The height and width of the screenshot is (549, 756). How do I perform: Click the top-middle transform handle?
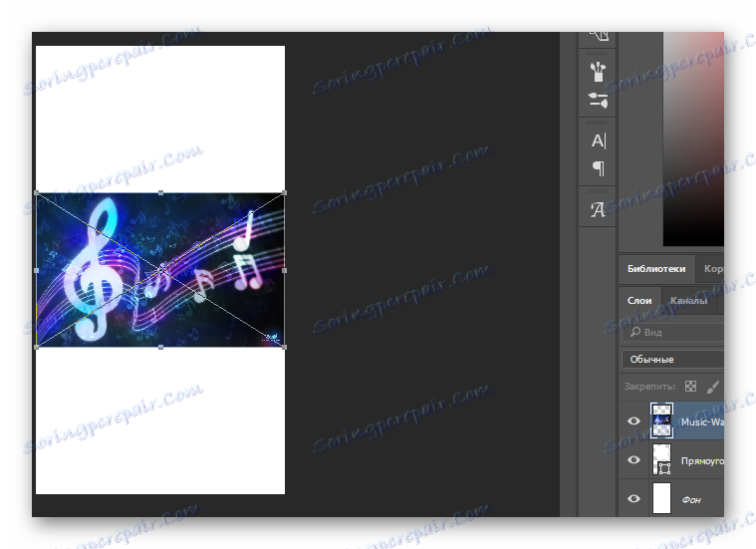point(160,193)
